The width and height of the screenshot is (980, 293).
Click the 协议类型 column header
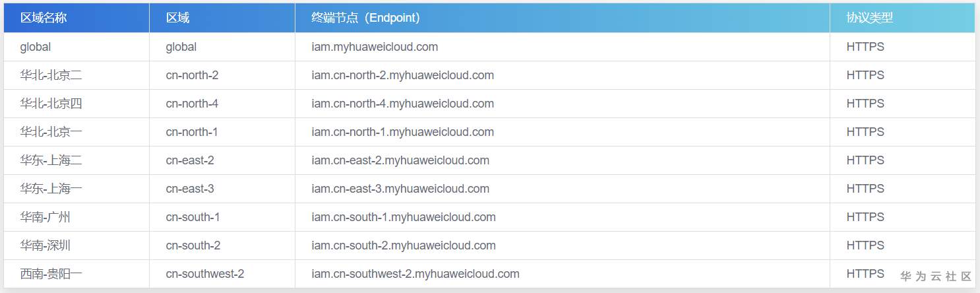coord(870,18)
